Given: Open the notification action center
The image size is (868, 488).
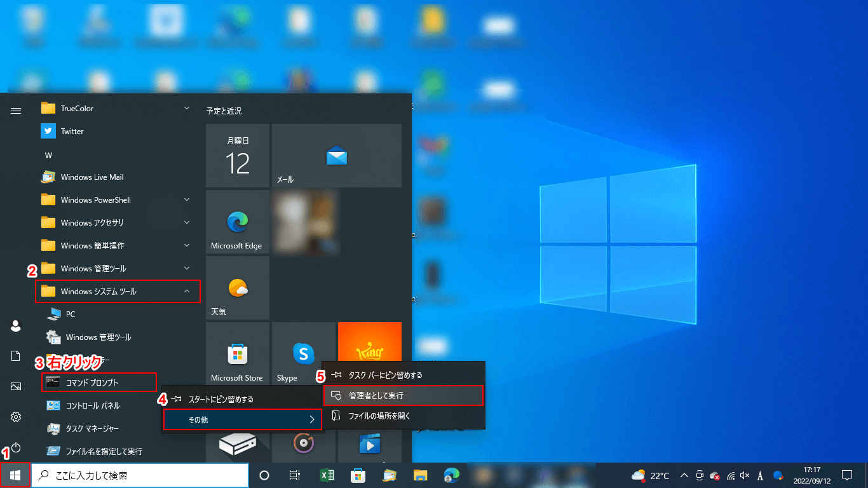Looking at the screenshot, I should [846, 475].
